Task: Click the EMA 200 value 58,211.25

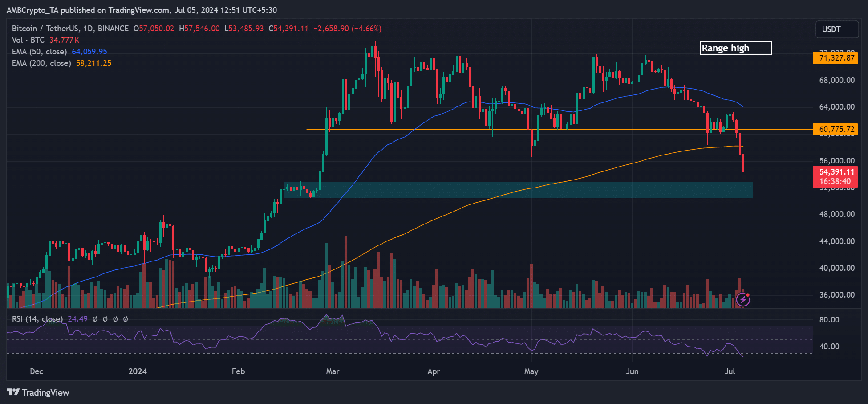Action: pyautogui.click(x=93, y=63)
